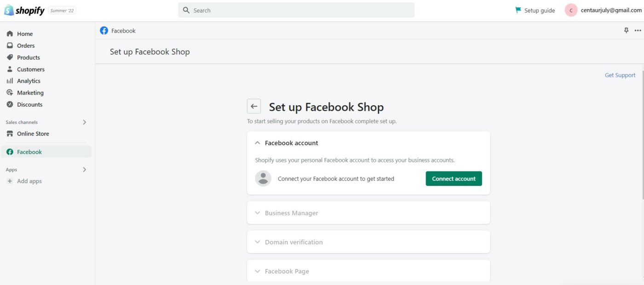Screen dimensions: 644x285
Task: Open Orders in the sidebar
Action: (26, 46)
